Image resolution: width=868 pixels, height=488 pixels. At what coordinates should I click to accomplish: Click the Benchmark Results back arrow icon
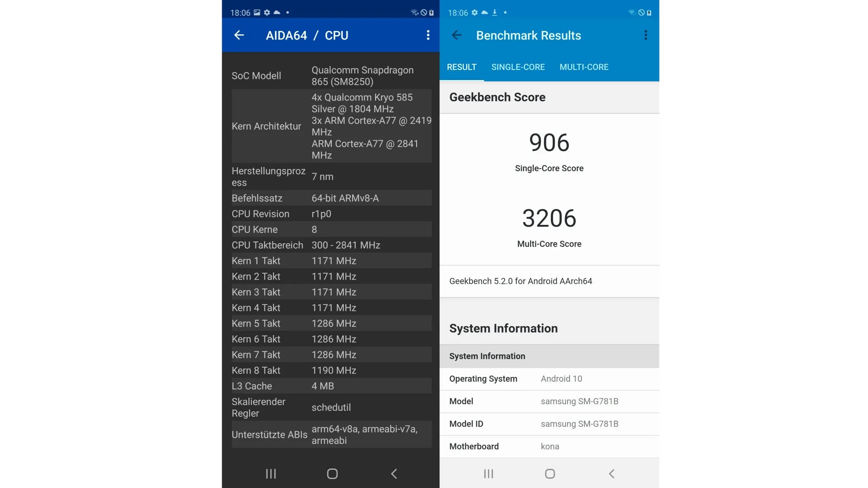click(456, 35)
